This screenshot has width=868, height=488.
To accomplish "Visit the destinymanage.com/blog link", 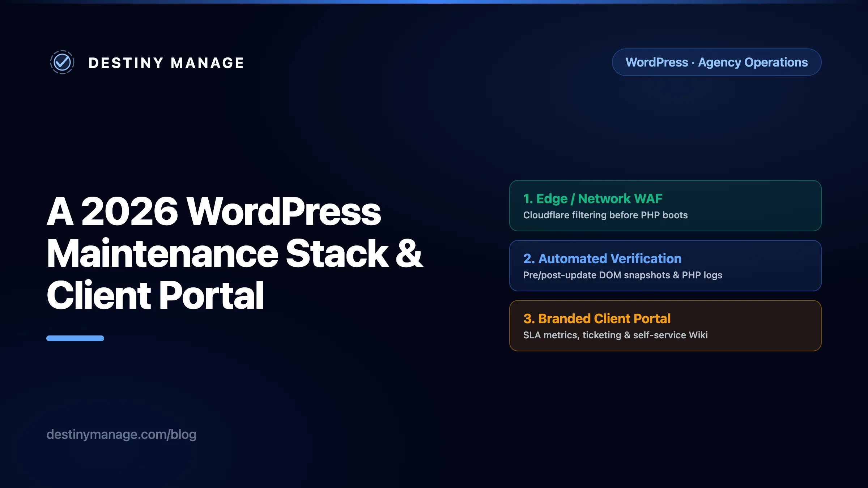I will pos(121,435).
